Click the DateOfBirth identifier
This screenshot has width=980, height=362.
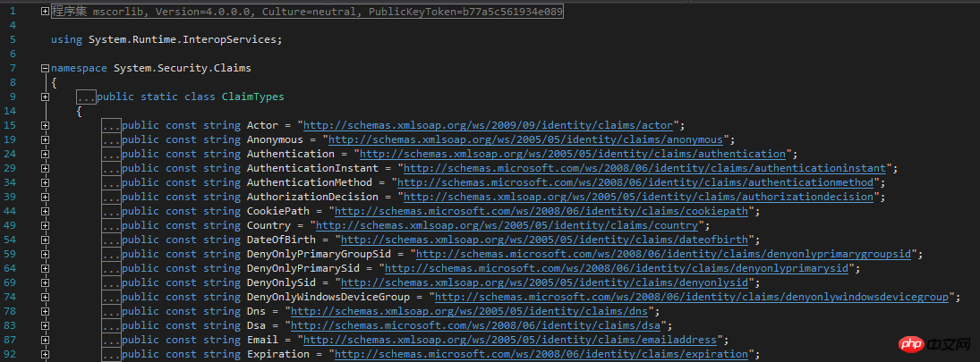pyautogui.click(x=281, y=240)
